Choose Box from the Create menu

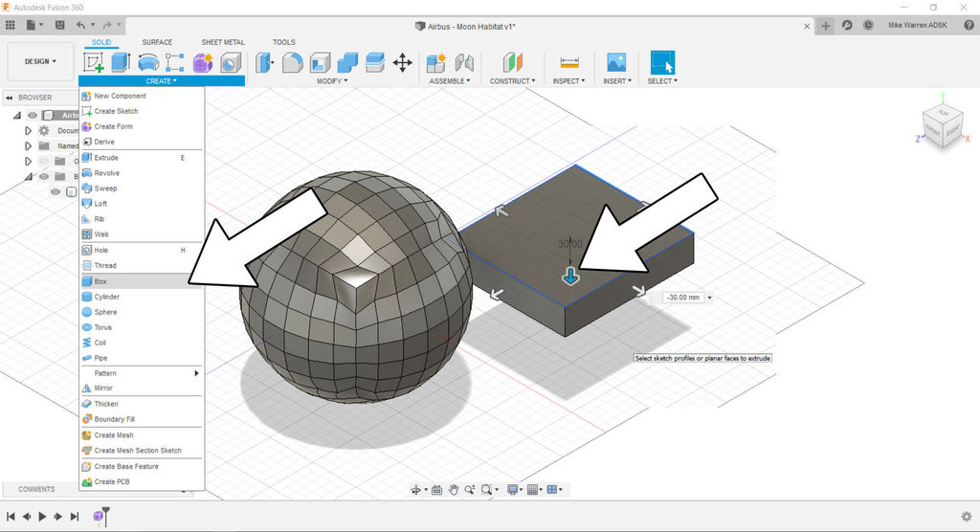[100, 281]
